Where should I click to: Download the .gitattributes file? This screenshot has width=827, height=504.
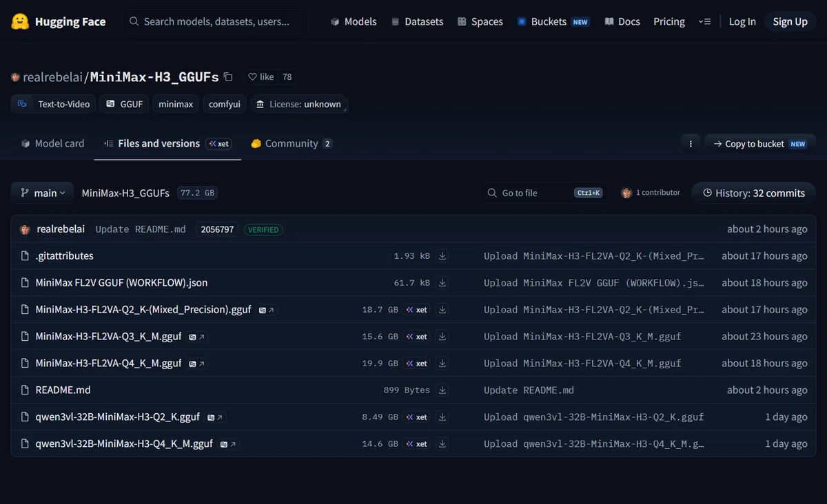pyautogui.click(x=442, y=256)
